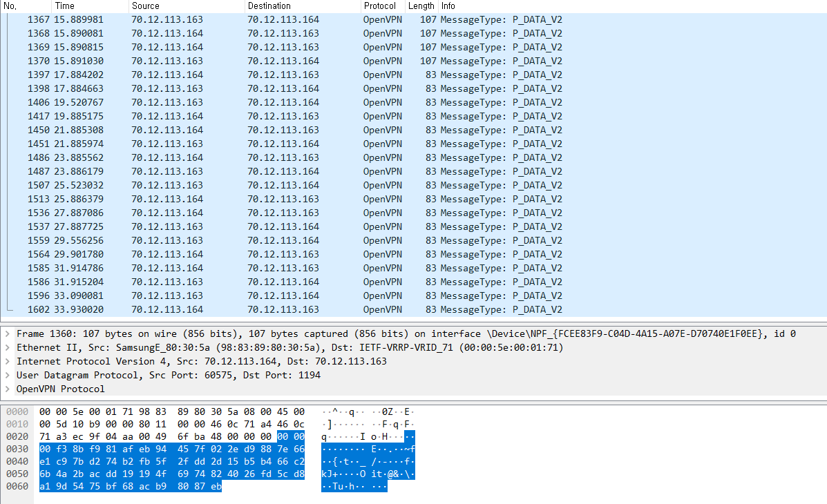Click ASCII text 'kJ+' in hex pane
Viewport: 827px width, 504px height.
(x=330, y=474)
